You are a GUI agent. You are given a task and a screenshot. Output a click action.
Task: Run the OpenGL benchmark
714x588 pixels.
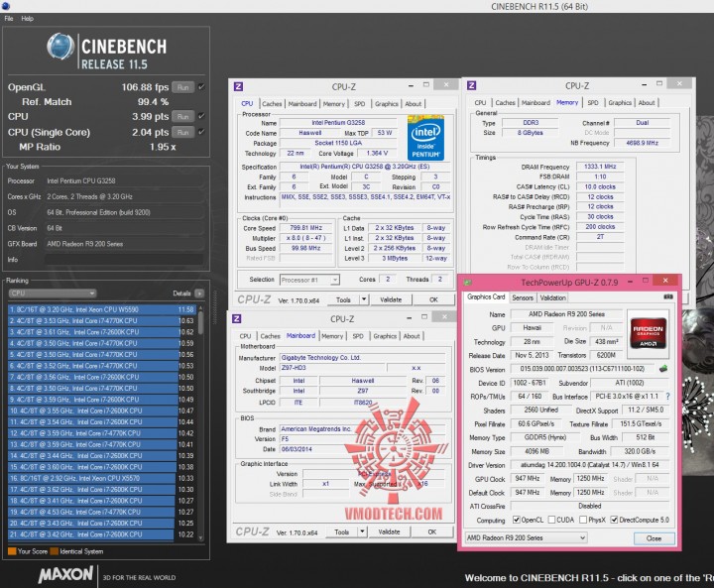click(x=183, y=87)
